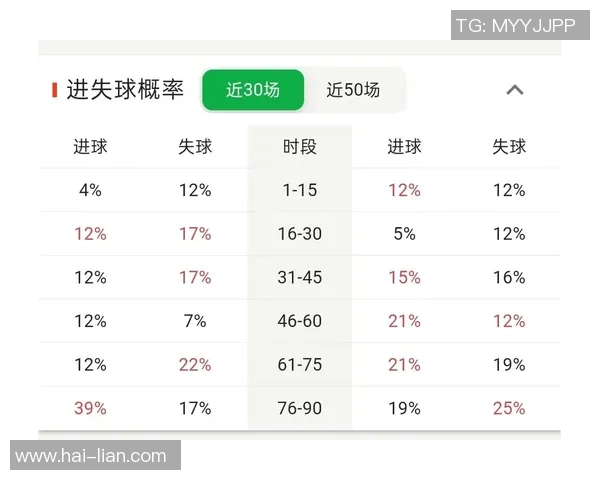600x480 pixels.
Task: Collapse the 进失球概率 section with the chevron
Action: click(515, 90)
